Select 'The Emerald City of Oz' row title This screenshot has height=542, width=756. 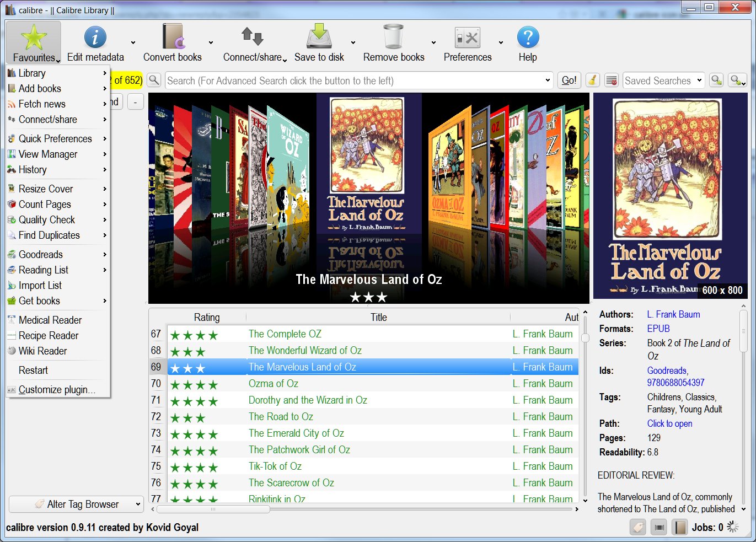click(296, 433)
